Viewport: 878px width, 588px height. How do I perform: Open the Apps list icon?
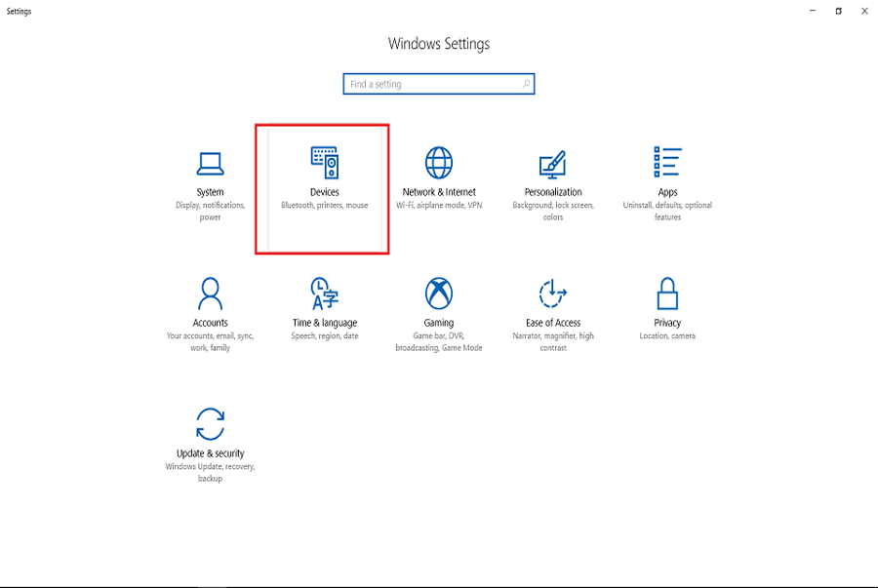pos(667,162)
